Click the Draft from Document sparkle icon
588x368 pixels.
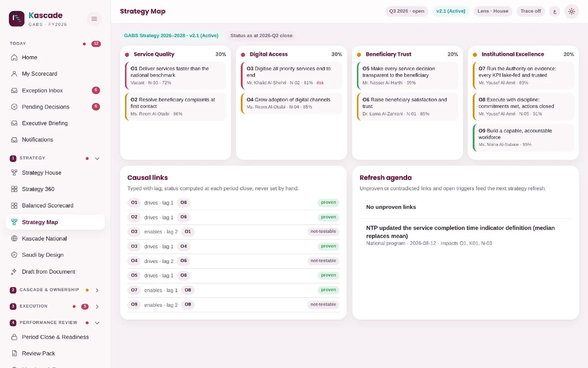pos(14,272)
